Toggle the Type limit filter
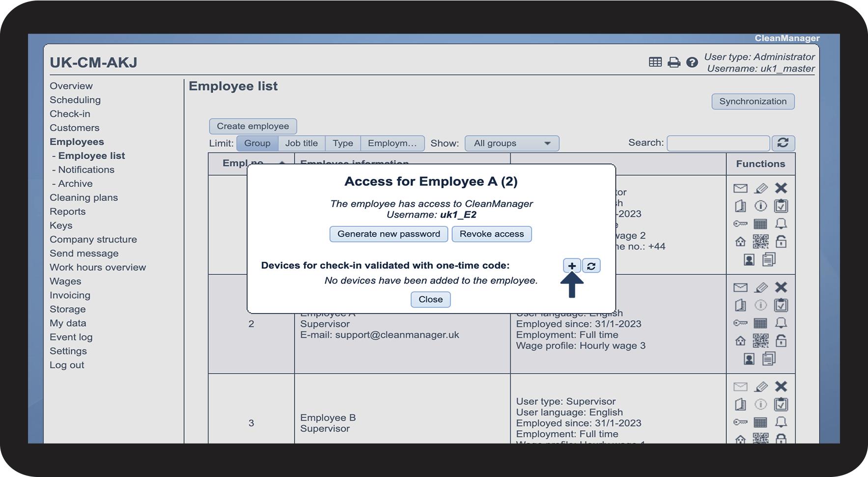868x477 pixels. click(343, 143)
